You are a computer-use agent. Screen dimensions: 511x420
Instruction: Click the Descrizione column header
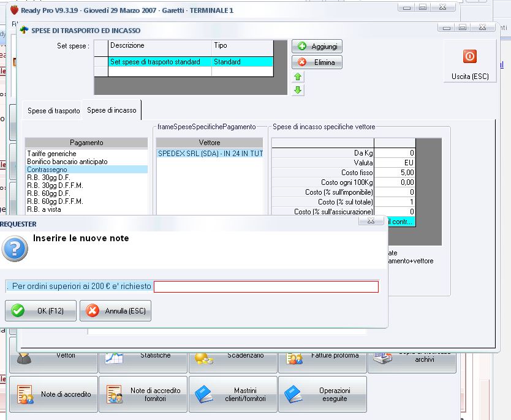(160, 48)
